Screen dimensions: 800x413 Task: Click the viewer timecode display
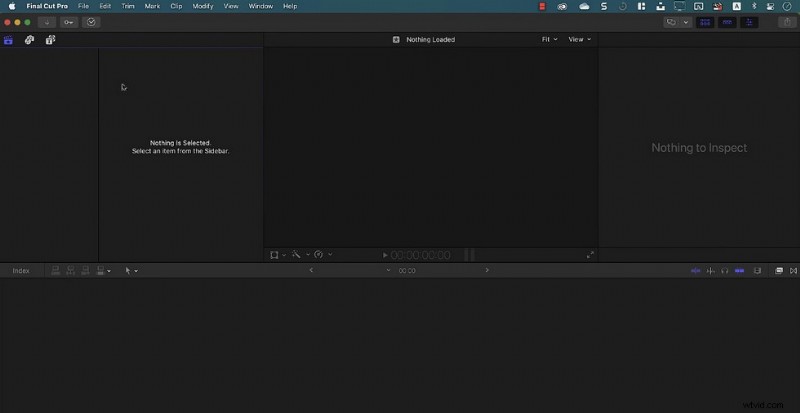click(x=420, y=255)
